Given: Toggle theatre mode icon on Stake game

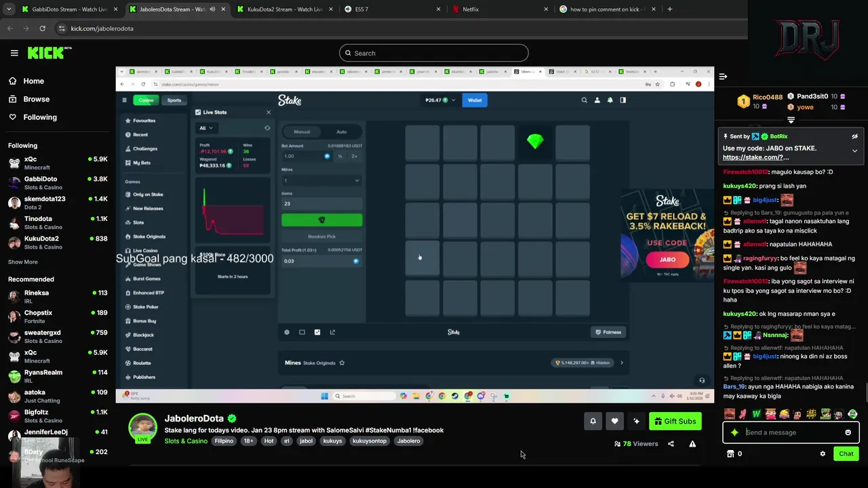Looking at the screenshot, I should 302,332.
